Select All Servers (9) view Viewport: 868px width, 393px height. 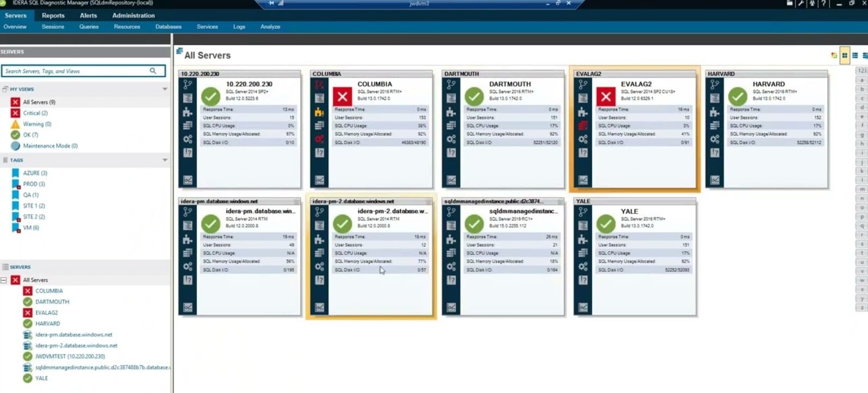[39, 102]
